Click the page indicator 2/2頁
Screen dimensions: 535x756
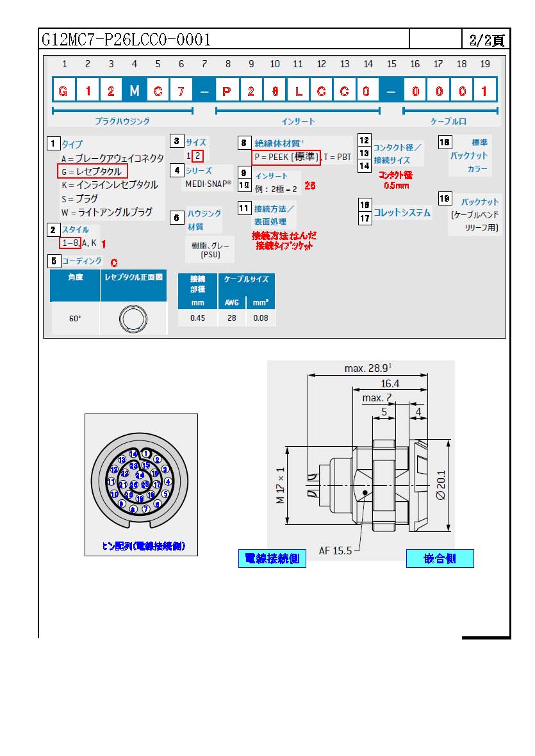click(486, 40)
